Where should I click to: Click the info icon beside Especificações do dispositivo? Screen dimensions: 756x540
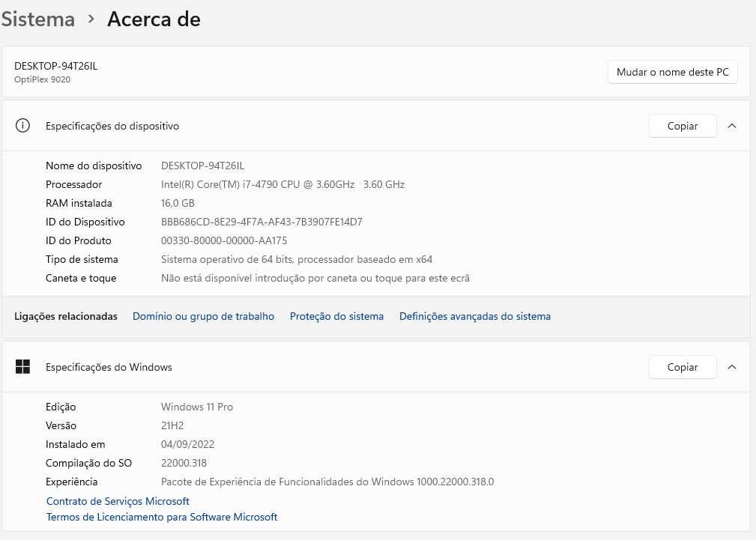[x=22, y=126]
